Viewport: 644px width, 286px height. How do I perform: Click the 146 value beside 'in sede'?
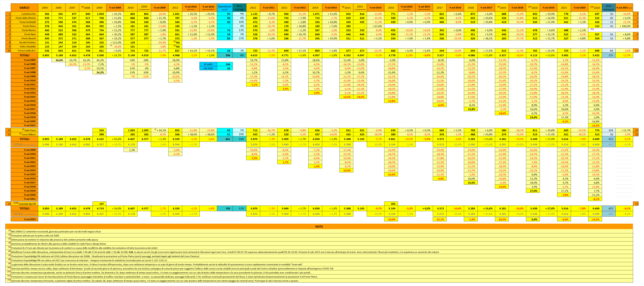pos(225,64)
